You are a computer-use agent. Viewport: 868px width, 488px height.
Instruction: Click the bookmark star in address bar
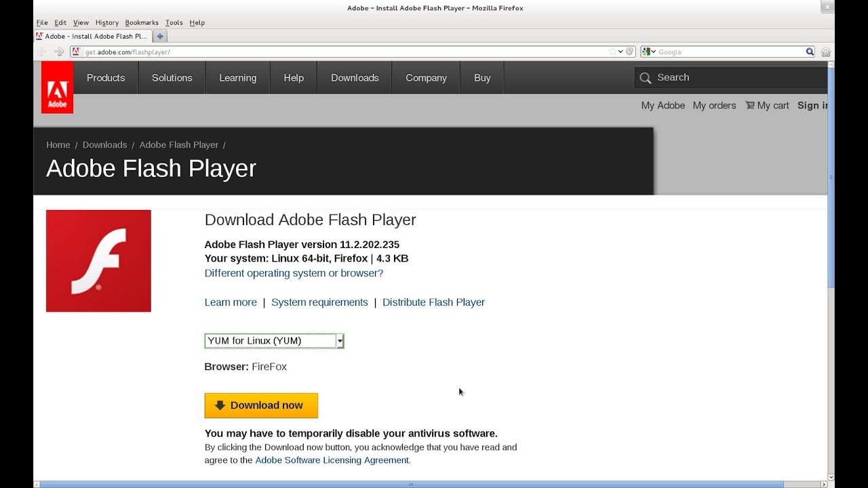tap(612, 52)
